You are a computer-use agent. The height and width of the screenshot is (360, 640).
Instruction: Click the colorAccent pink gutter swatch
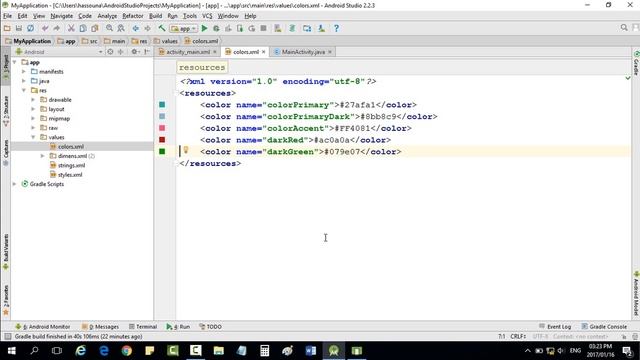click(x=162, y=128)
